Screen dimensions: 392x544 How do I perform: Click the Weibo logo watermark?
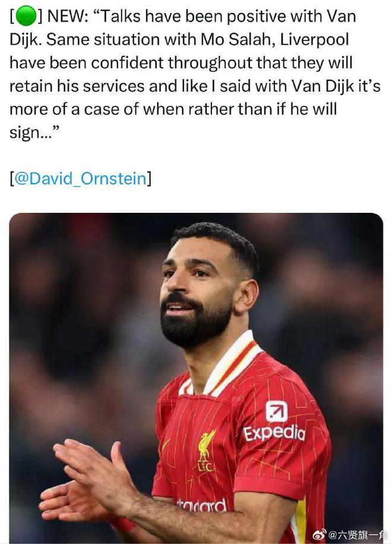(320, 534)
